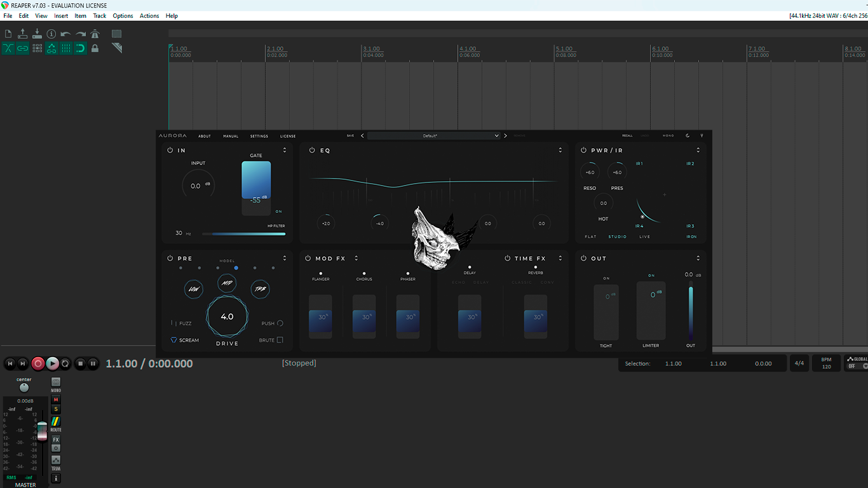The width and height of the screenshot is (868, 488).
Task: Click the BPM 120 tempo field
Action: click(x=826, y=363)
